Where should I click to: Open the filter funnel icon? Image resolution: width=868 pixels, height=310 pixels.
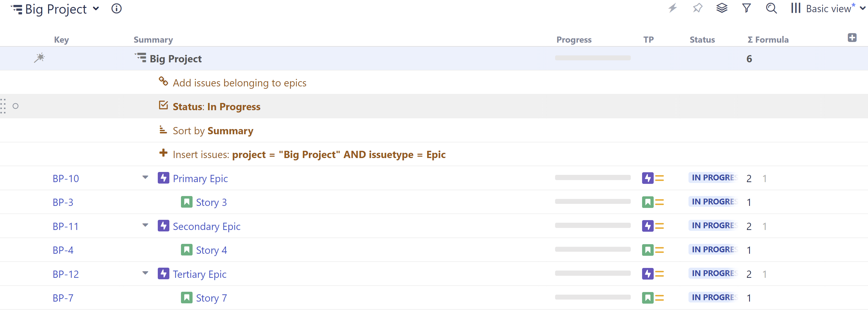[746, 8]
